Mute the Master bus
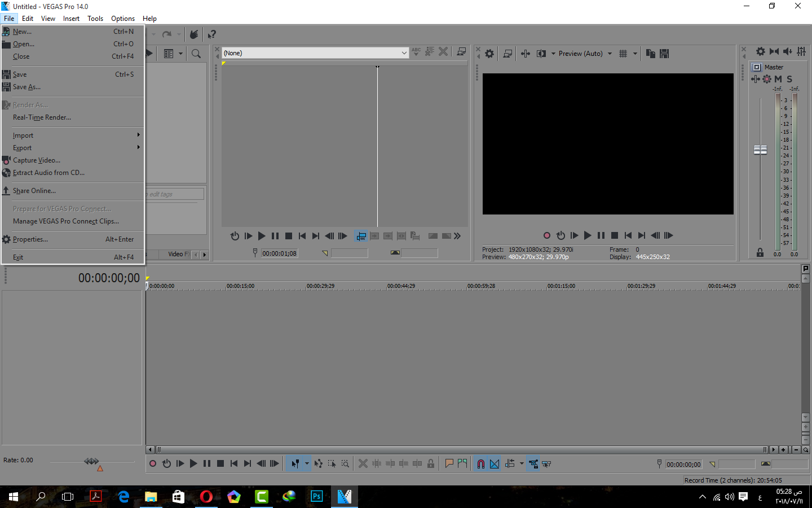Viewport: 812px width, 508px height. point(778,79)
